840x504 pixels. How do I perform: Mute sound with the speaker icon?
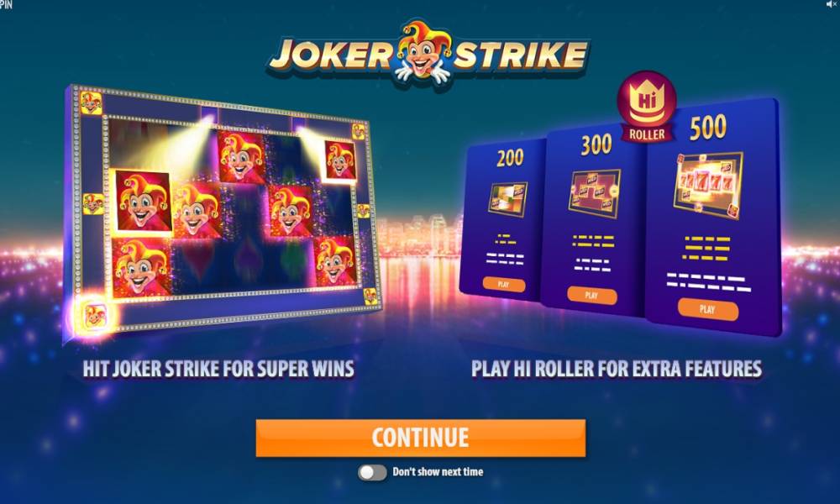pos(831,4)
